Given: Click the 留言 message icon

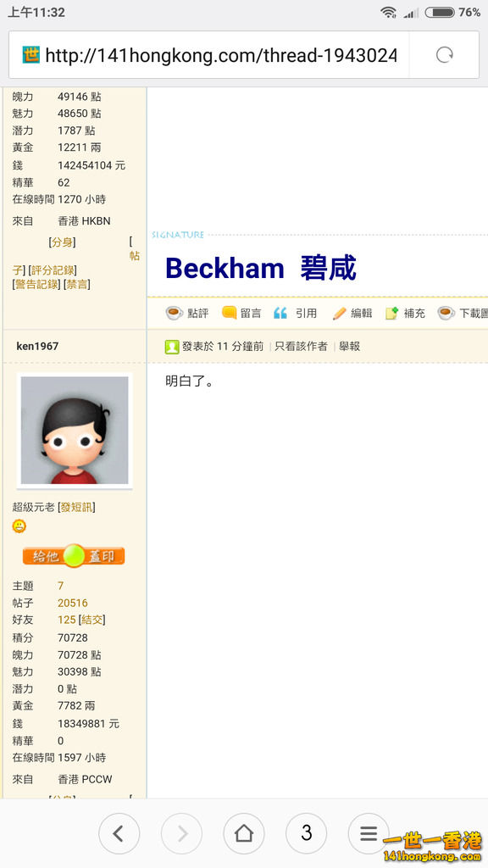Looking at the screenshot, I should pyautogui.click(x=229, y=314).
